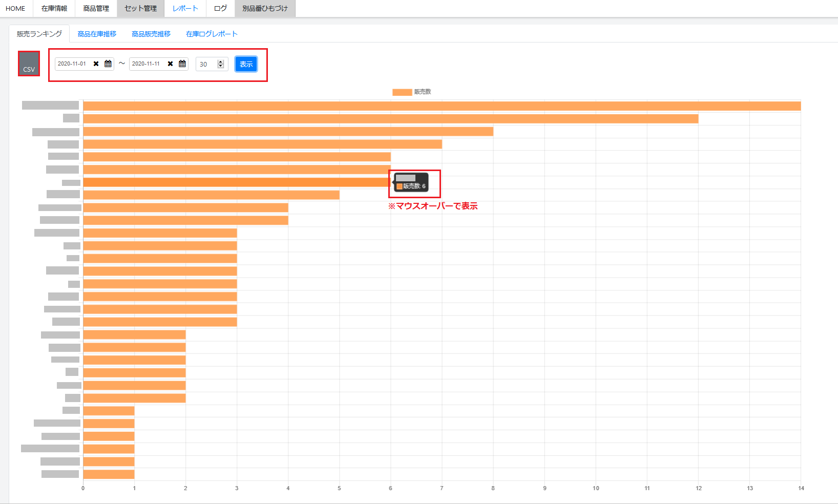Decrease the ranking count with the down arrow
The width and height of the screenshot is (838, 504).
click(x=221, y=66)
